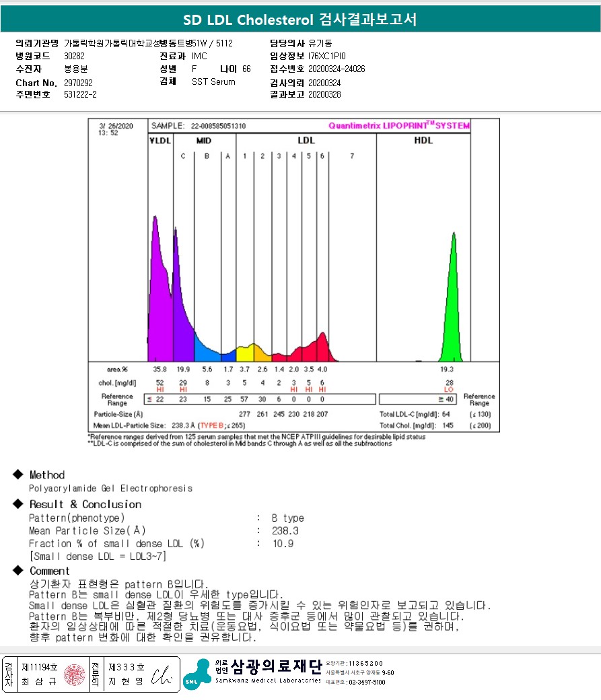Select VLDL area % value 35.8
601x700 pixels.
[160, 370]
